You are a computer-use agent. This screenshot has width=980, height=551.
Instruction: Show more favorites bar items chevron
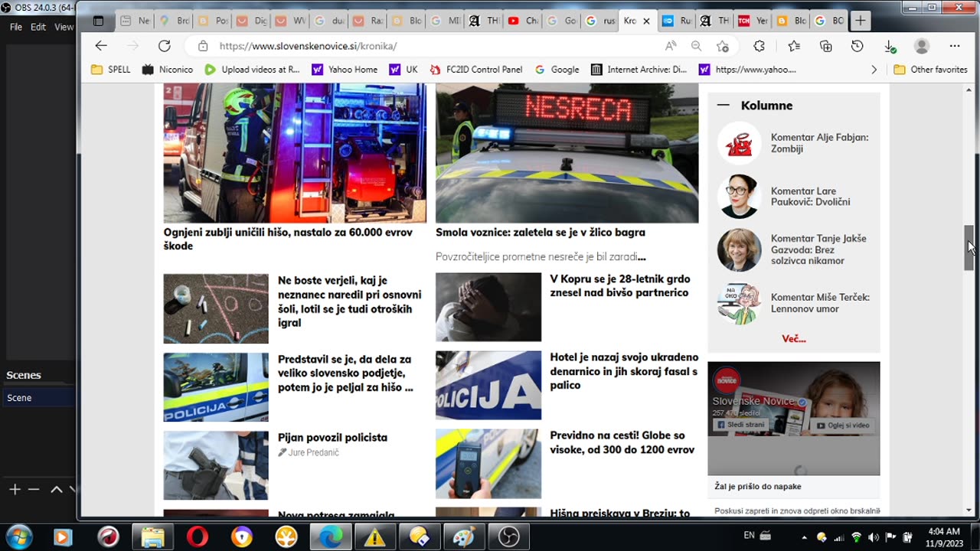(x=874, y=70)
